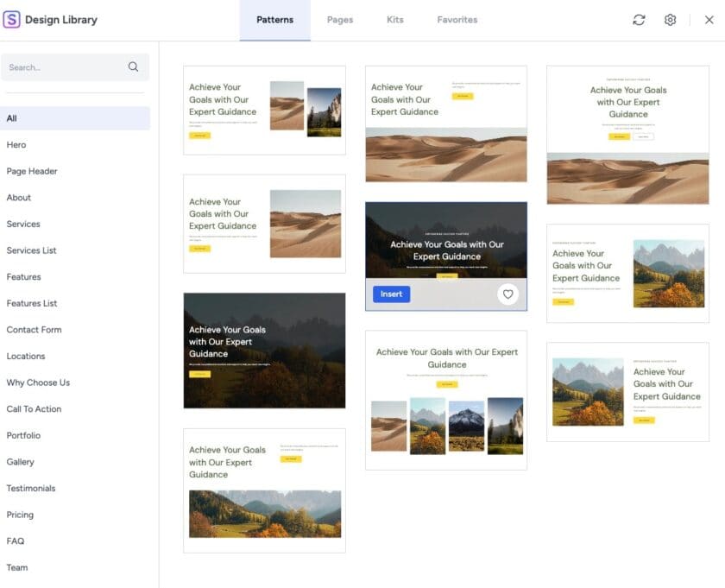Switch to the Pages tab
The image size is (725, 588).
click(x=339, y=20)
